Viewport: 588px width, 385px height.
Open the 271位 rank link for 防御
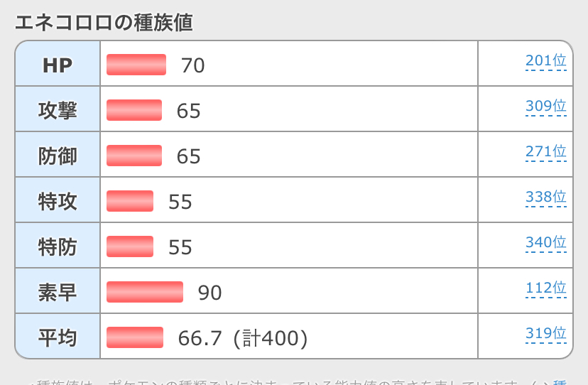(545, 152)
